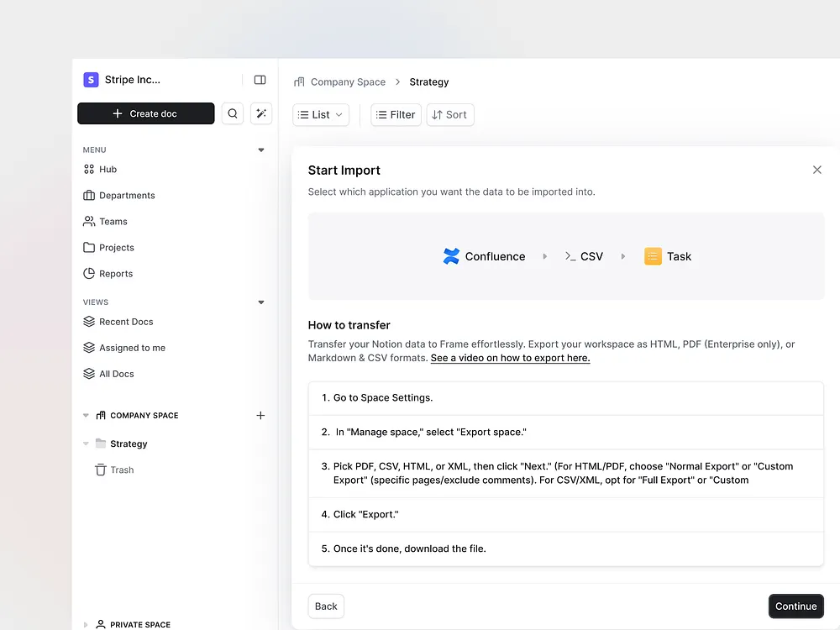Screen dimensions: 840x630
Task: Click the plus icon beside Company Space
Action: (x=260, y=415)
